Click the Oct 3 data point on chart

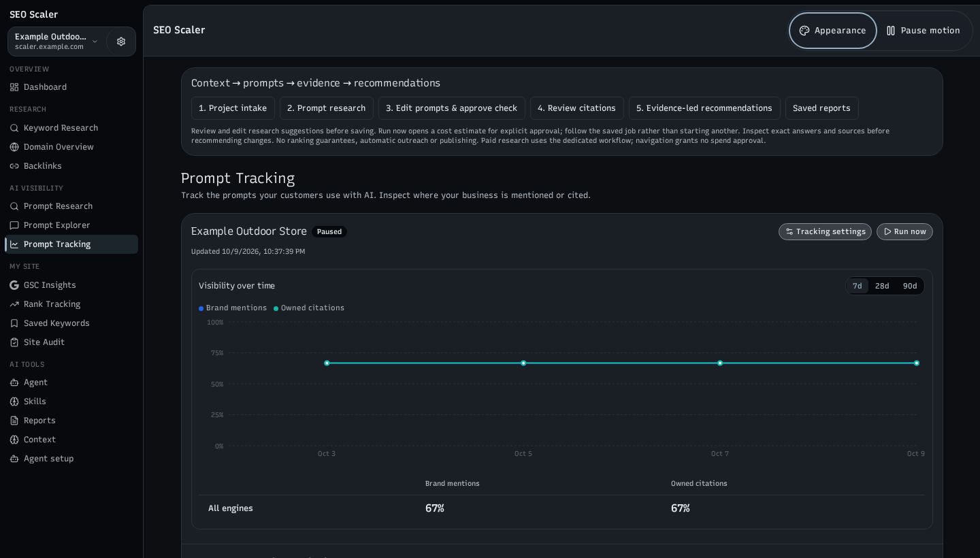tap(327, 363)
